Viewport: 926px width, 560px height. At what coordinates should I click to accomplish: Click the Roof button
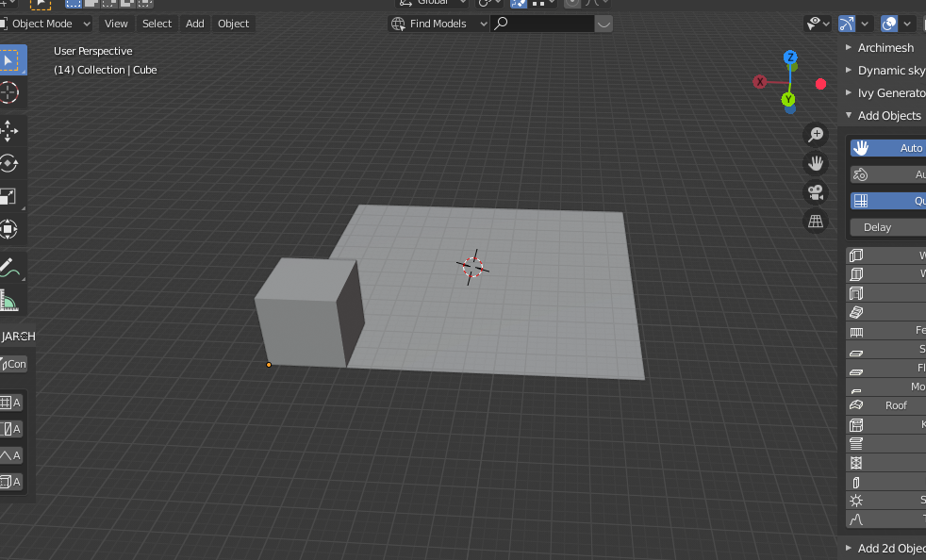click(887, 405)
